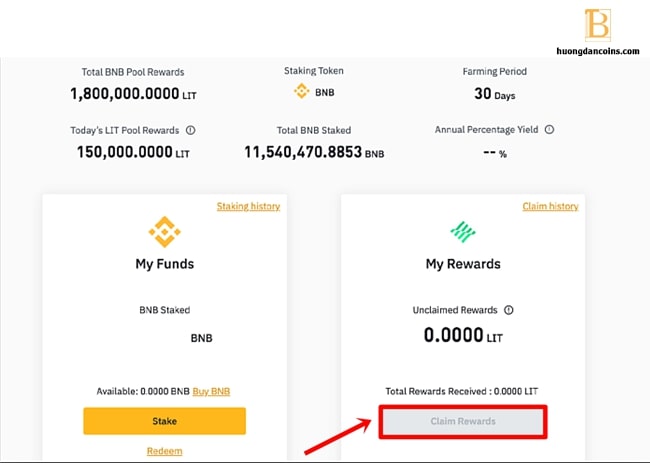Click the yellow Stake button
The width and height of the screenshot is (650, 463).
point(165,421)
